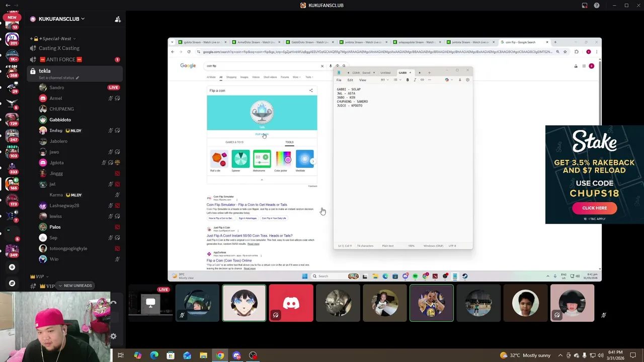Switch to the ArmelDoto Stream browser tab
This screenshot has width=644, height=362.
pyautogui.click(x=256, y=42)
